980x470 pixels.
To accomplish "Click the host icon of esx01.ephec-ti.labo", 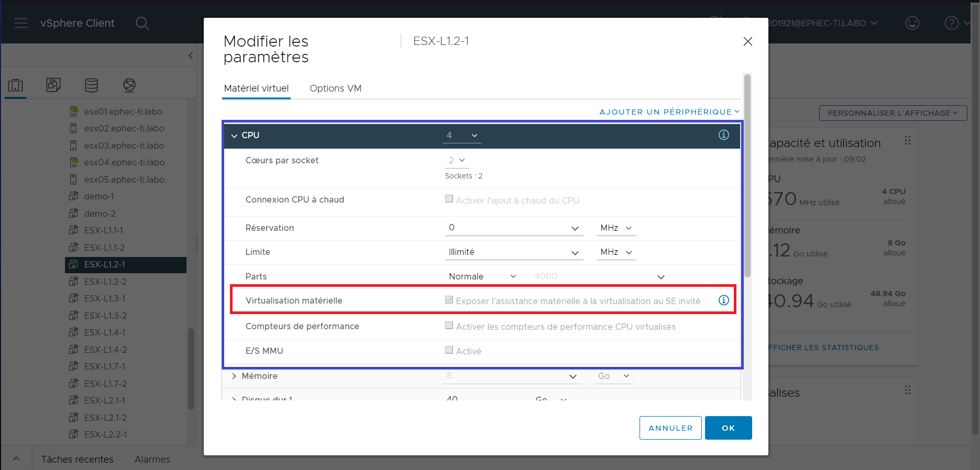I will (x=74, y=111).
